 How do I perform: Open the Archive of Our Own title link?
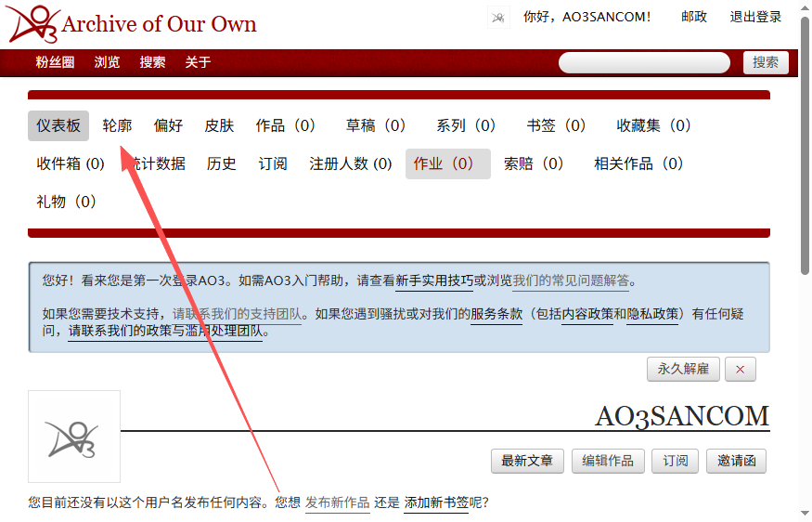pyautogui.click(x=159, y=24)
